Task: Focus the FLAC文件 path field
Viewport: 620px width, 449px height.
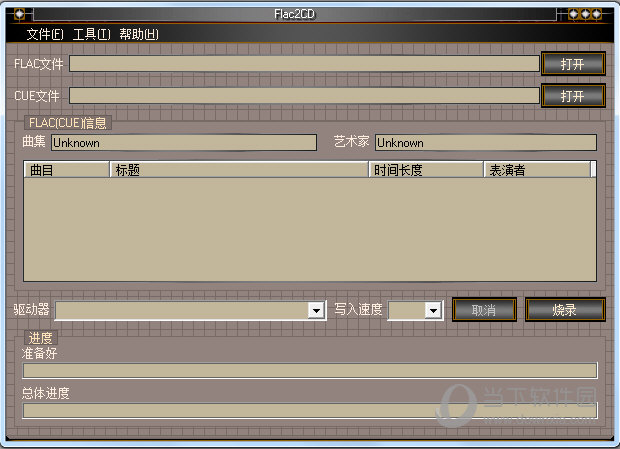Action: 304,64
